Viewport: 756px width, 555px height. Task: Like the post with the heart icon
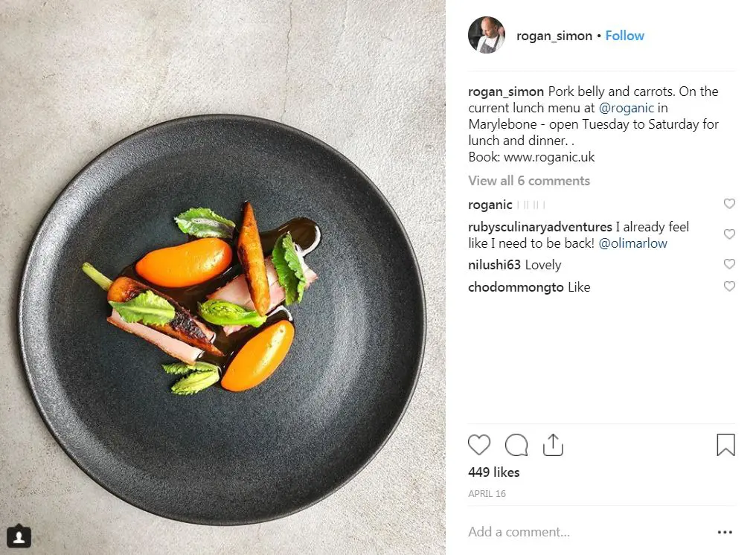coord(479,445)
